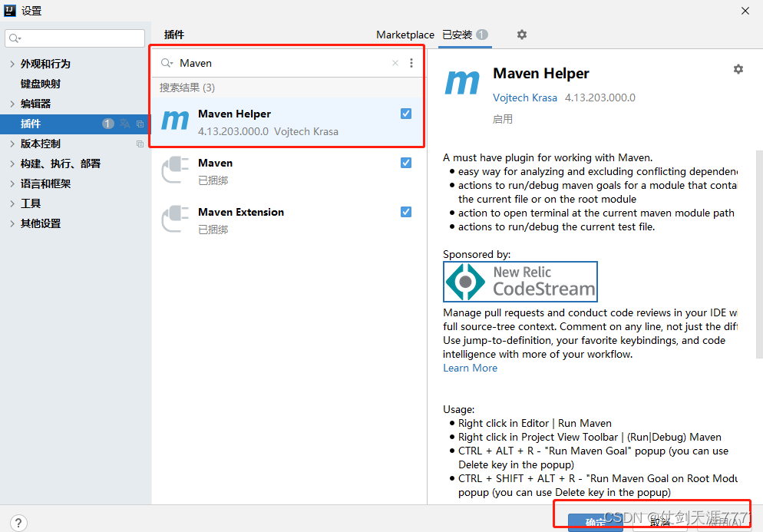
Task: Click the IntelliJ IDEA icon in title bar
Action: (x=10, y=10)
